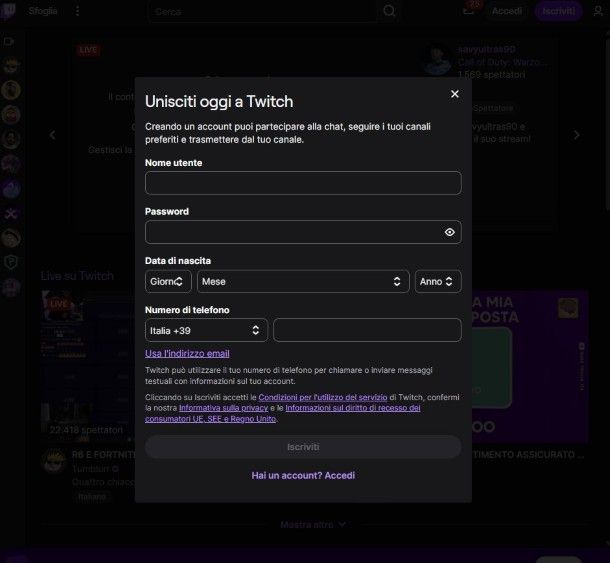Expand the Mese month dropdown

303,282
